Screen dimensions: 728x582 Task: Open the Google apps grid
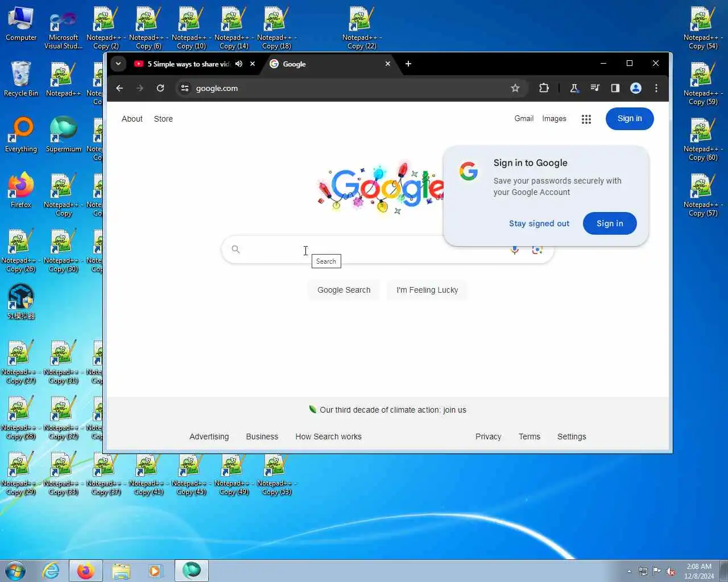(x=586, y=119)
